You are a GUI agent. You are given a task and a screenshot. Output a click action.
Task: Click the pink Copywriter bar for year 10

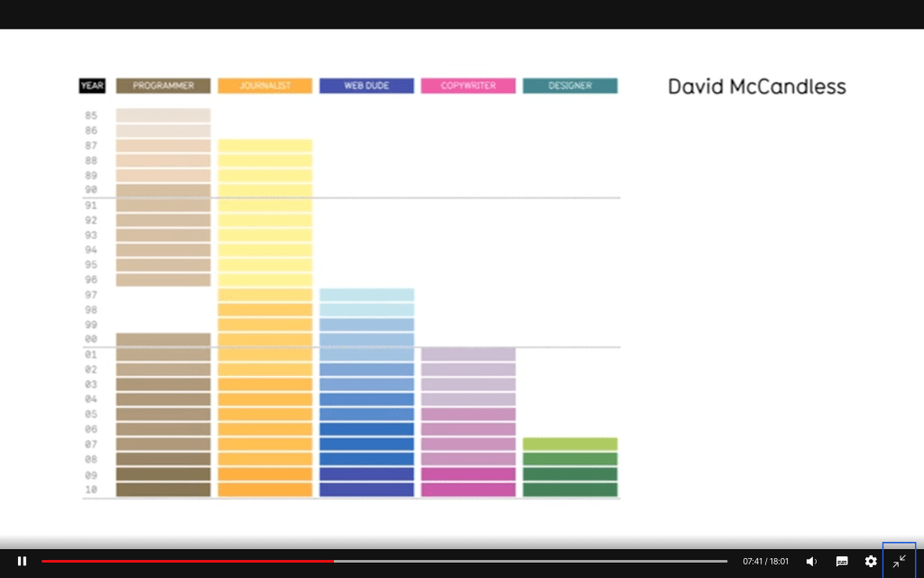click(468, 489)
